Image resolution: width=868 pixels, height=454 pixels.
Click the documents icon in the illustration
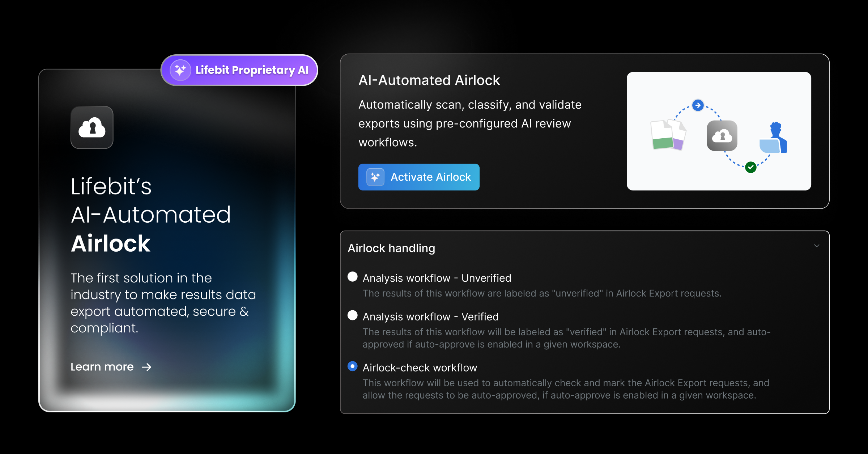tap(668, 135)
